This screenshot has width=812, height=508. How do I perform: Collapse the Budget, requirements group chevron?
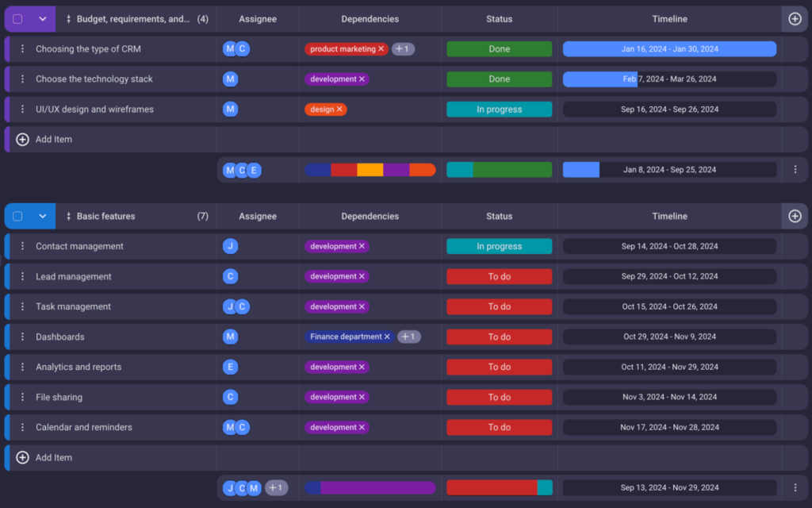coord(43,19)
